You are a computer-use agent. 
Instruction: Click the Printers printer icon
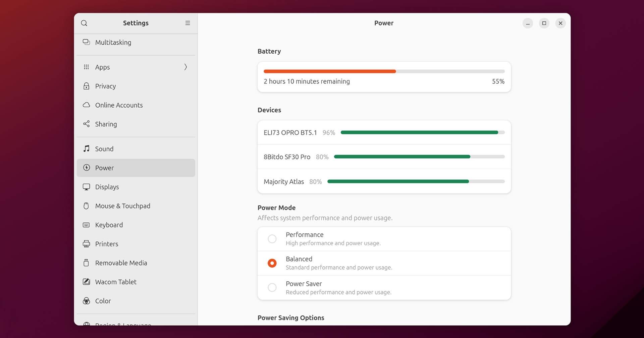click(x=86, y=244)
